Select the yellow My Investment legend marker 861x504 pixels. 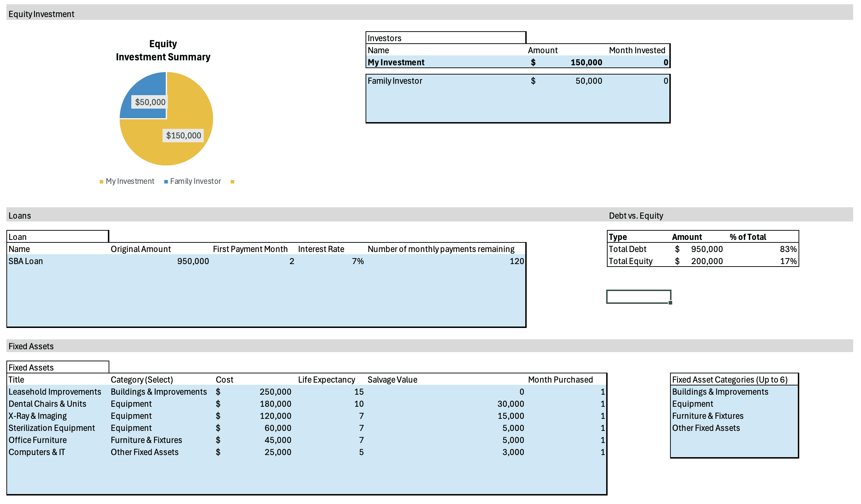click(102, 181)
